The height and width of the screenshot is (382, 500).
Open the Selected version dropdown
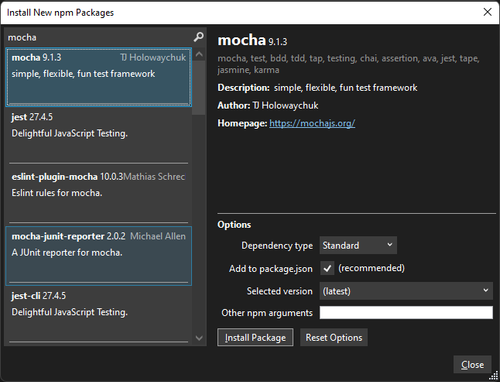click(x=406, y=291)
